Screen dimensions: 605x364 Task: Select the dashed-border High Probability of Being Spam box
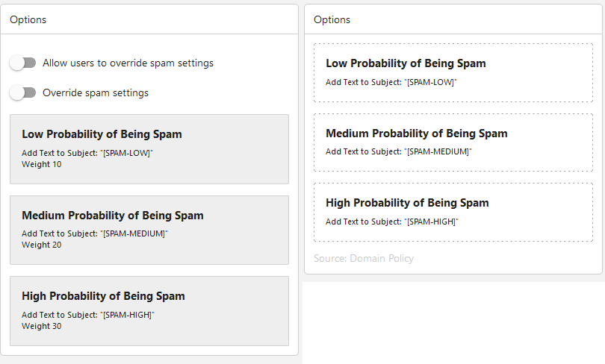pyautogui.click(x=453, y=212)
